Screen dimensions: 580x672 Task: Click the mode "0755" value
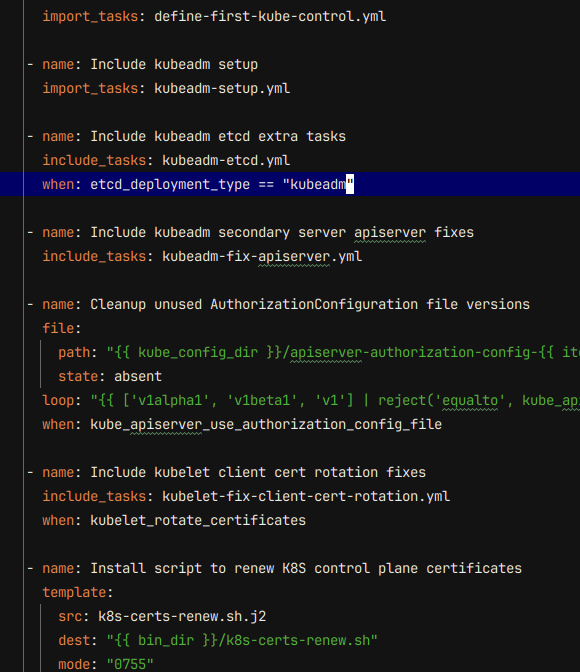point(130,664)
